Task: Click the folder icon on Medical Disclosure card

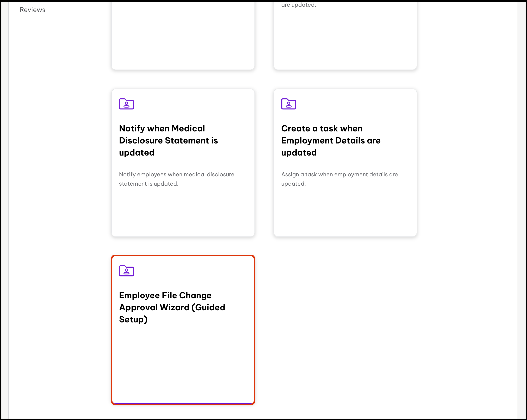Action: point(126,104)
